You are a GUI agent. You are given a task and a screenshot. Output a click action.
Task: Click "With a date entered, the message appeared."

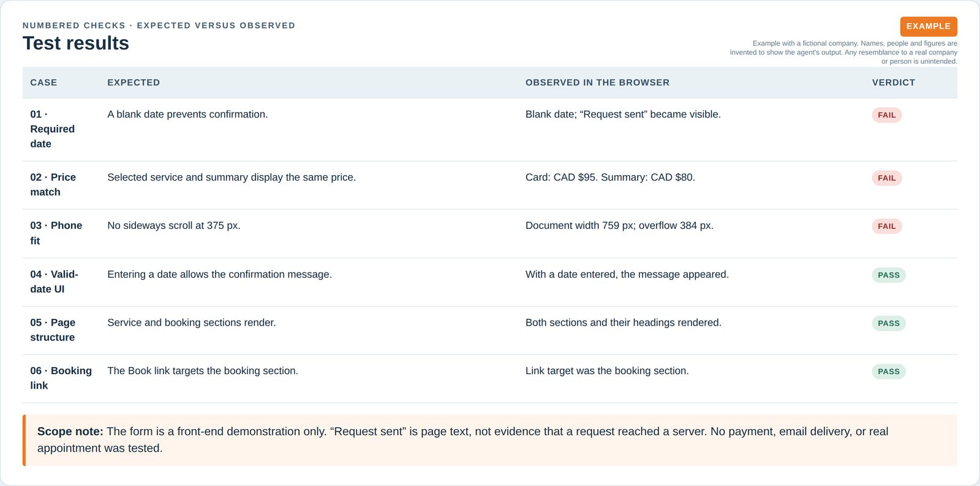627,275
